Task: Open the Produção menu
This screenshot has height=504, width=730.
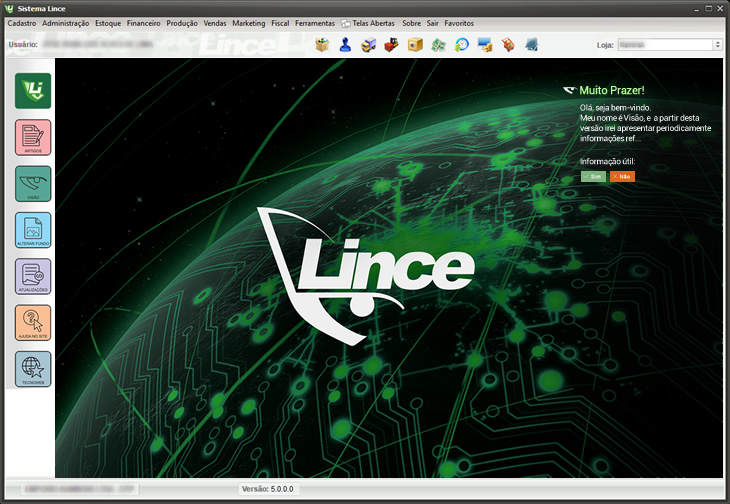Action: pos(182,23)
